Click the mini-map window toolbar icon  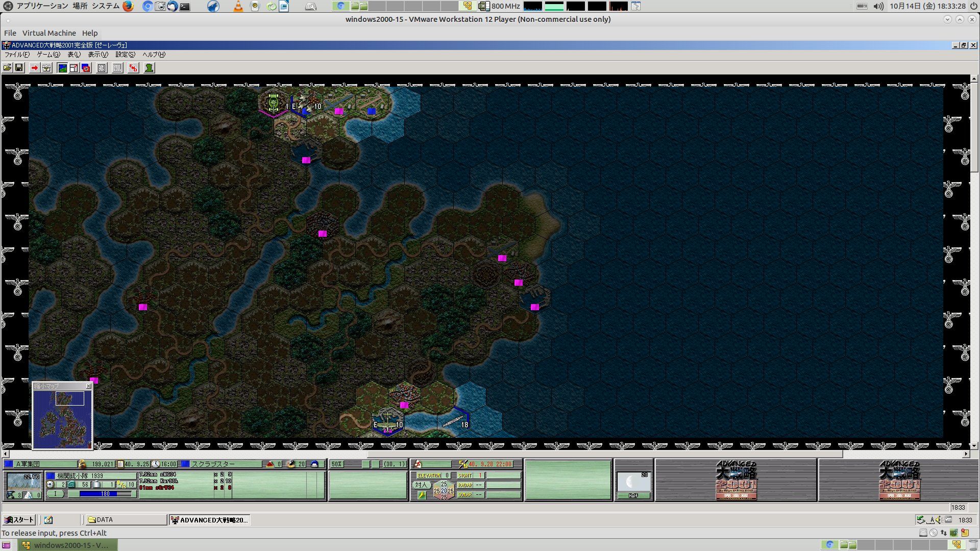click(x=74, y=68)
